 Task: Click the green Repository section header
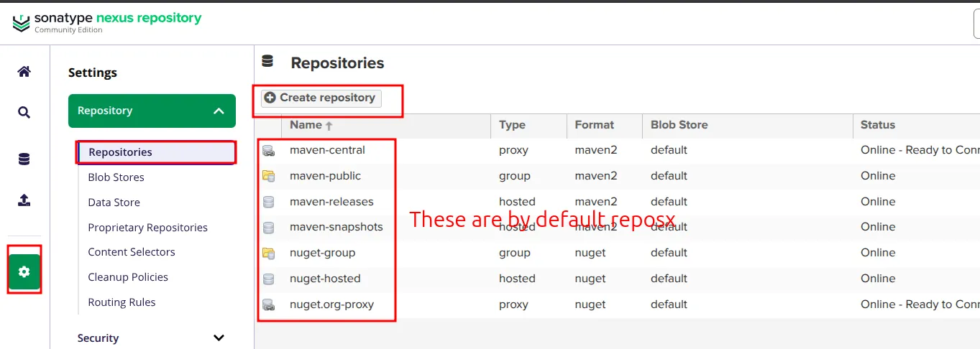point(152,111)
